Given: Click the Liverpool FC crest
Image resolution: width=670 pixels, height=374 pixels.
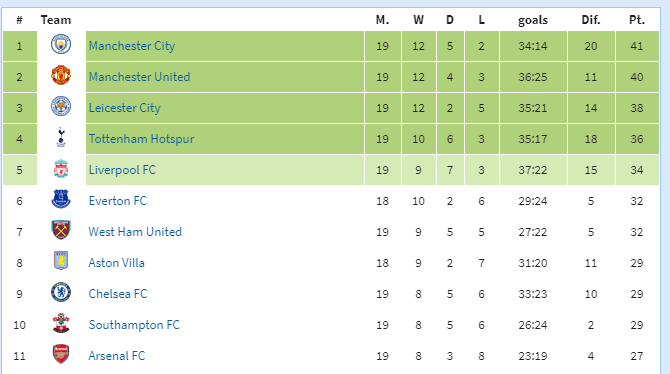Looking at the screenshot, I should click(x=61, y=169).
